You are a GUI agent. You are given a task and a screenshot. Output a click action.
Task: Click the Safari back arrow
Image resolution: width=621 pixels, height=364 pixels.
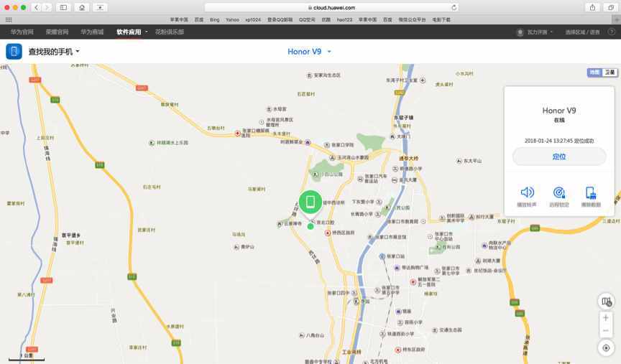point(37,7)
